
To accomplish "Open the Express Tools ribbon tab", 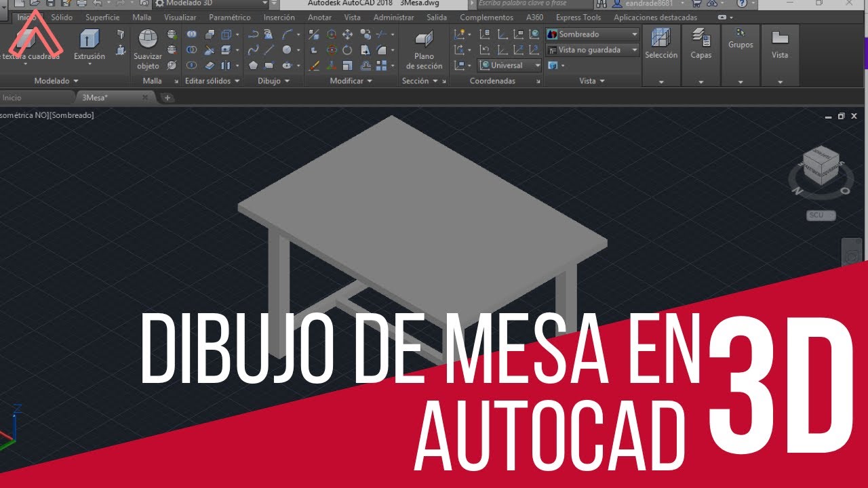I will [578, 18].
